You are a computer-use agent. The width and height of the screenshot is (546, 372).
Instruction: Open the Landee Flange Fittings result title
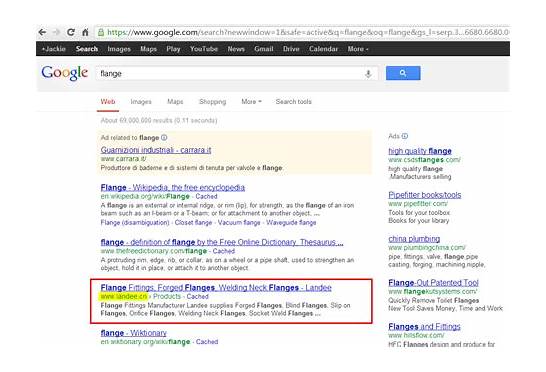(x=216, y=288)
